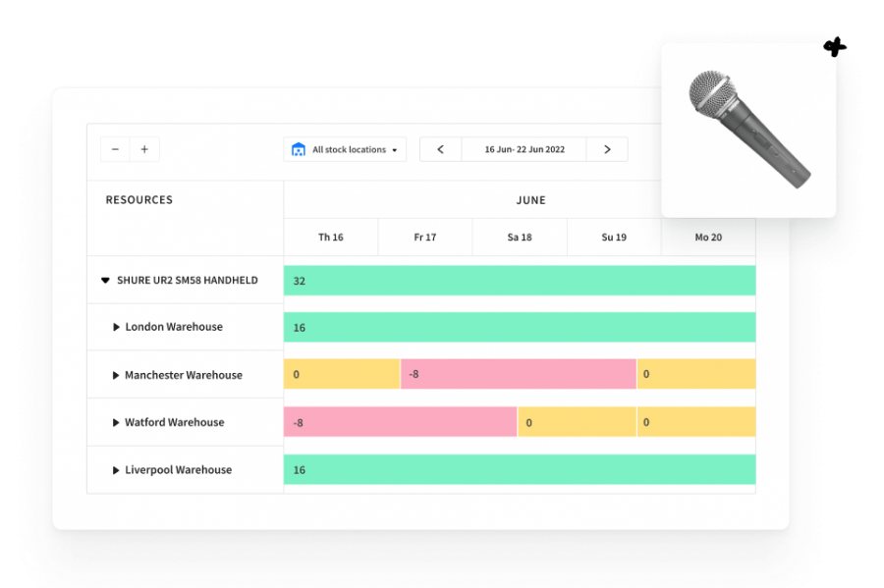Screen dimensions: 884x588
Task: Expand the Liverpool Warehouse row
Action: point(117,470)
